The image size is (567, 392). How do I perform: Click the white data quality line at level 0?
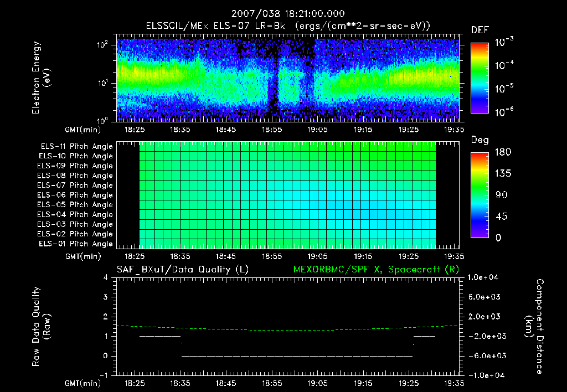pyautogui.click(x=297, y=356)
